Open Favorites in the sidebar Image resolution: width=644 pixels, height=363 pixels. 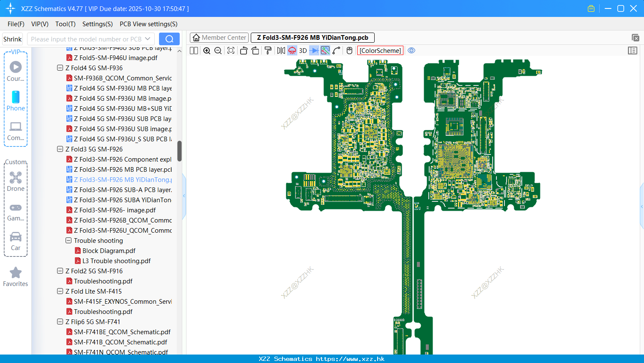tap(16, 277)
